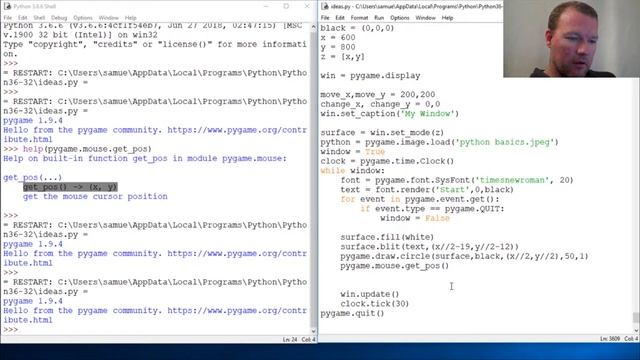Click 'change_x, change_y = 0,0' line
Viewport: 640px width, 360px height.
(380, 104)
